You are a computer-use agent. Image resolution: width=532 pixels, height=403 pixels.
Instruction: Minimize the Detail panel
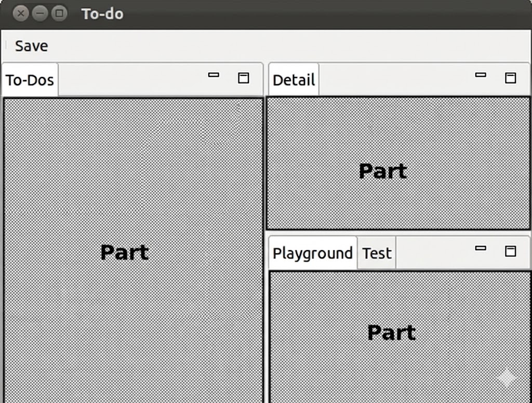point(481,75)
